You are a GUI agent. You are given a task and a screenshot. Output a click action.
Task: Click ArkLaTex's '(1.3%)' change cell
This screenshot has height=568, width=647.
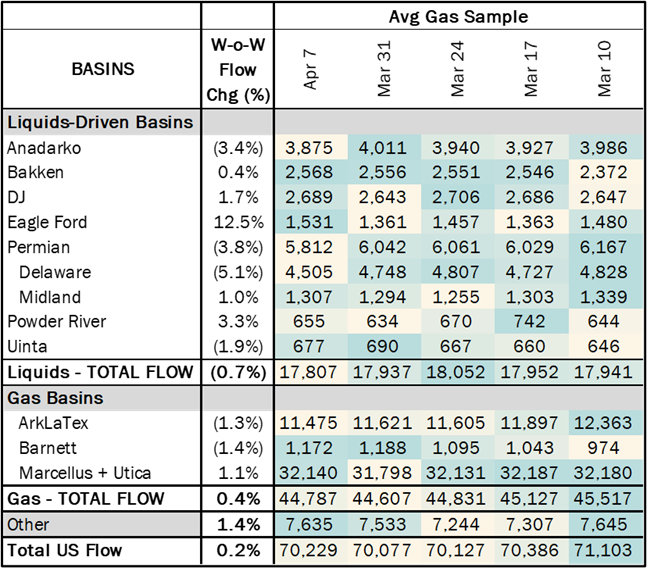(x=238, y=424)
